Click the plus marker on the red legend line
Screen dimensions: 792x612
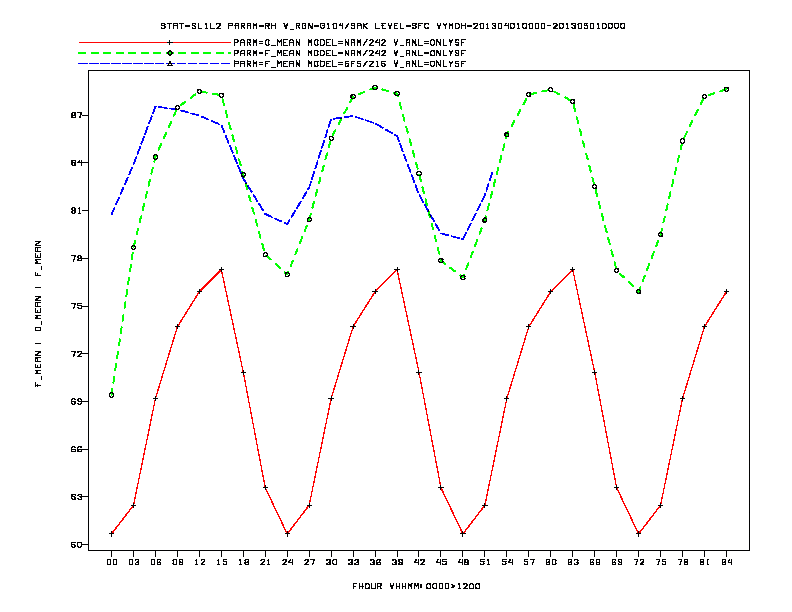[170, 42]
